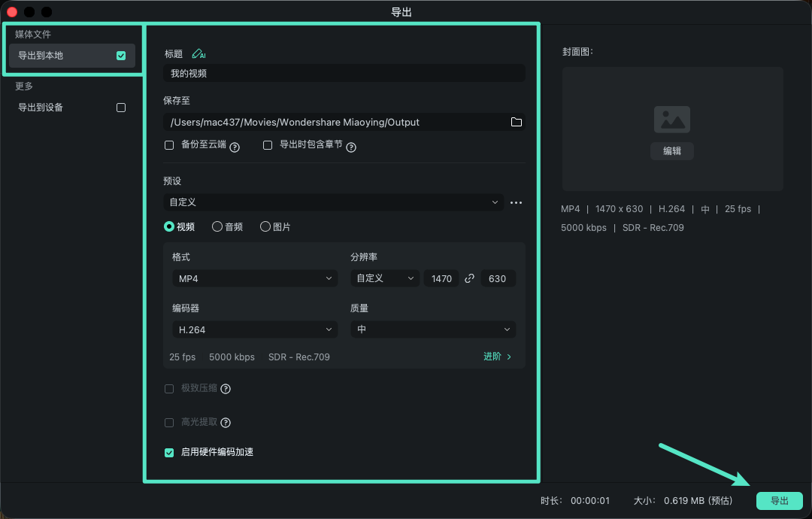Check the 导出时包含章节 checkbox

(x=268, y=145)
